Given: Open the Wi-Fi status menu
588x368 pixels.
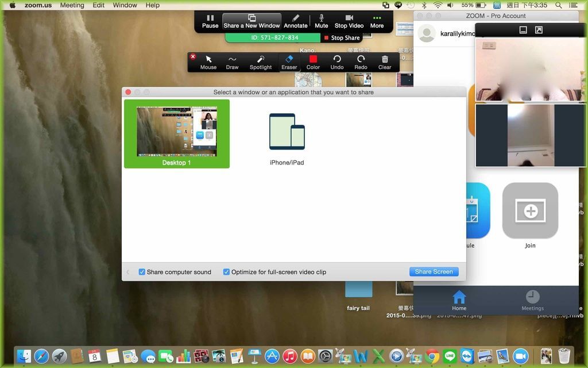Looking at the screenshot, I should [438, 5].
